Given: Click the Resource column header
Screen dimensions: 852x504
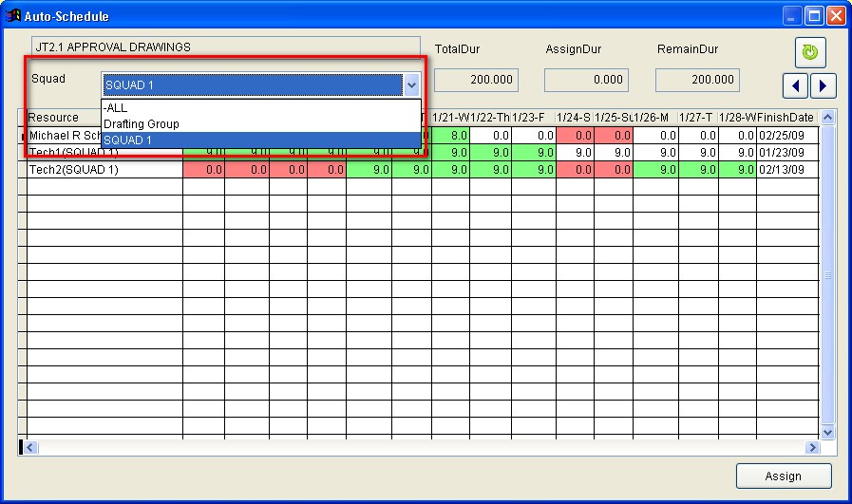Looking at the screenshot, I should tap(103, 118).
